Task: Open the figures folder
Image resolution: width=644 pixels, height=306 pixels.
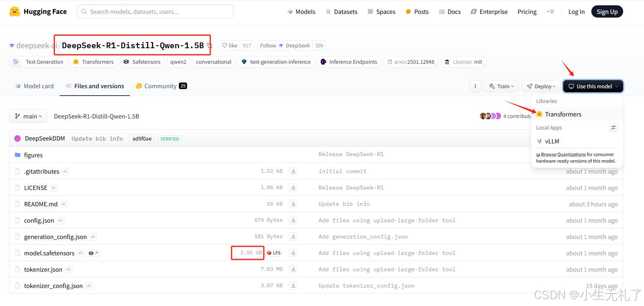Action: (33, 155)
